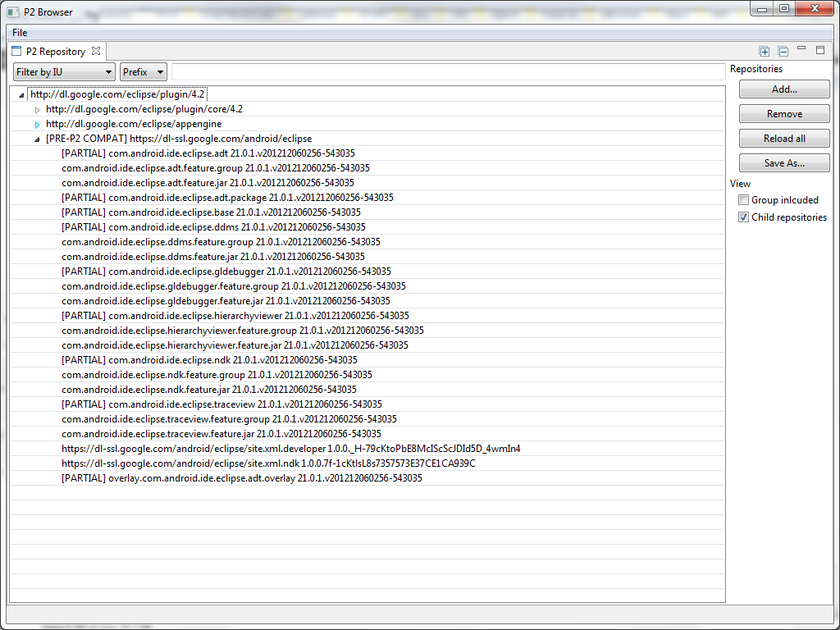
Task: Minimize the P2 Browser window
Action: tap(762, 8)
